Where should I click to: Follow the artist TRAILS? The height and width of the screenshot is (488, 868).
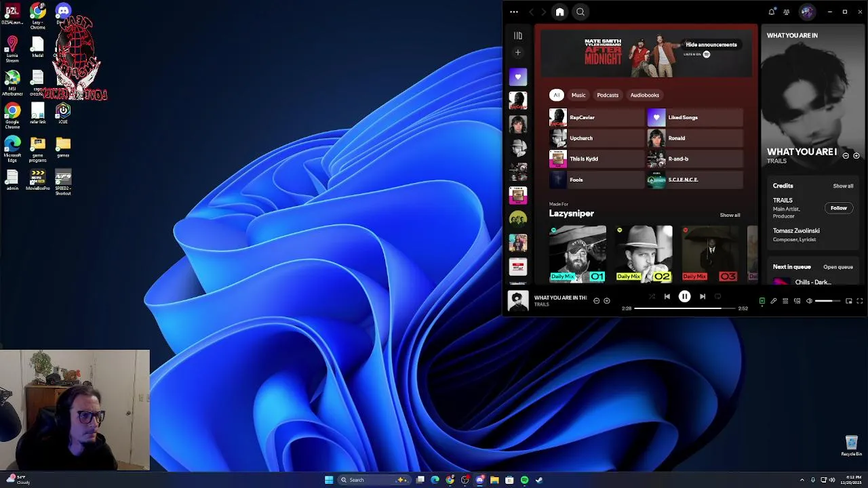(x=839, y=208)
